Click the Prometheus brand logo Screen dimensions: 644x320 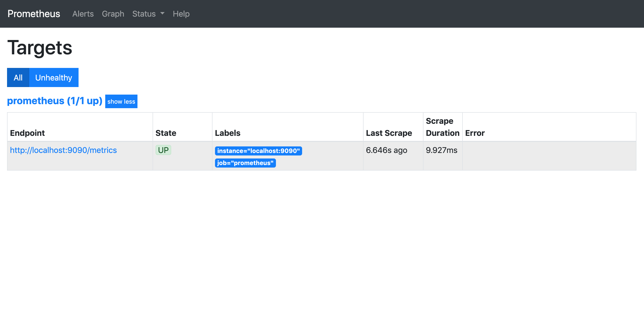click(34, 14)
